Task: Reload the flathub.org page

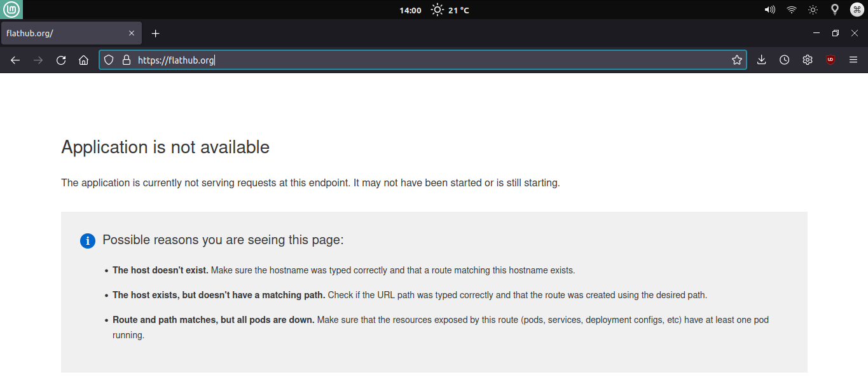Action: [x=60, y=60]
